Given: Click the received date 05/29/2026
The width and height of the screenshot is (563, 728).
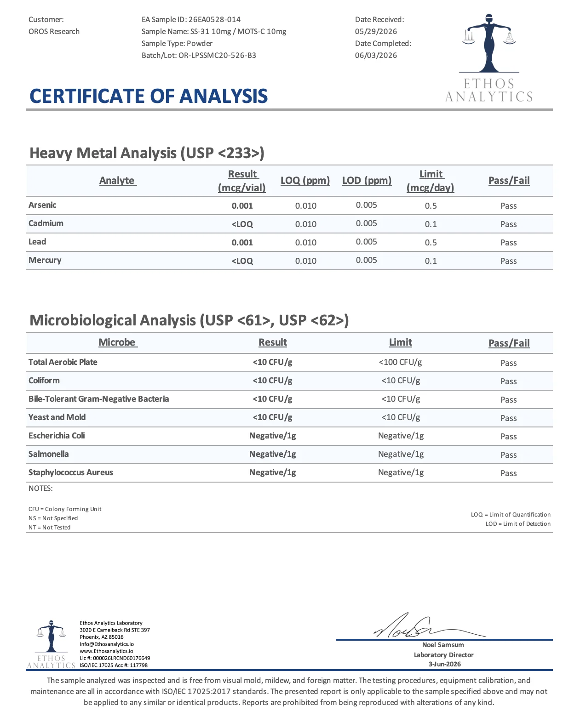Looking at the screenshot, I should [x=376, y=31].
